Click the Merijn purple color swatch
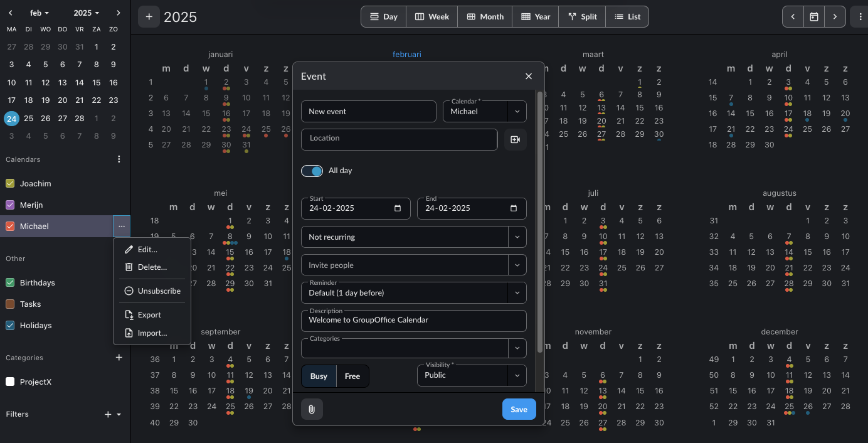 10,205
